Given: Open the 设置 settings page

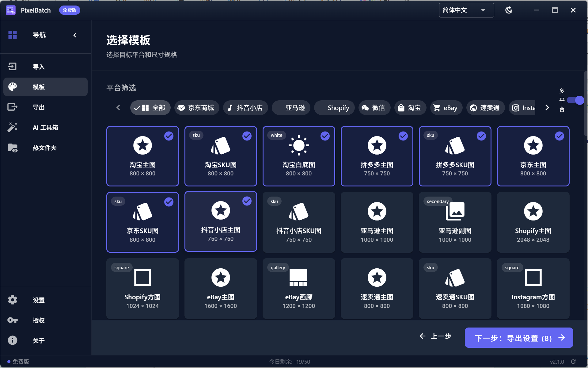Looking at the screenshot, I should (x=45, y=300).
